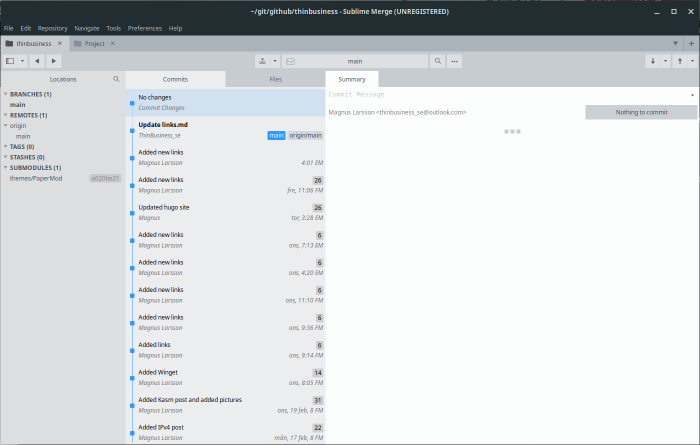Open the pull options dropdown arrow

(x=665, y=61)
